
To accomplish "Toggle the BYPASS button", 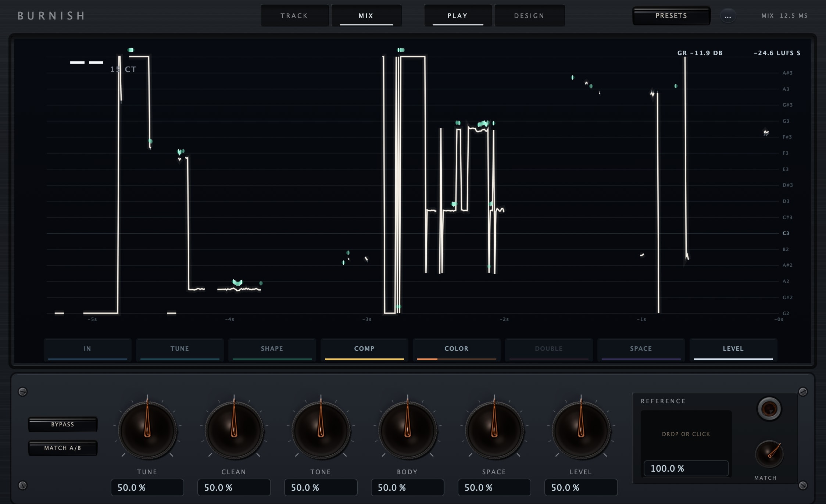I will click(63, 425).
